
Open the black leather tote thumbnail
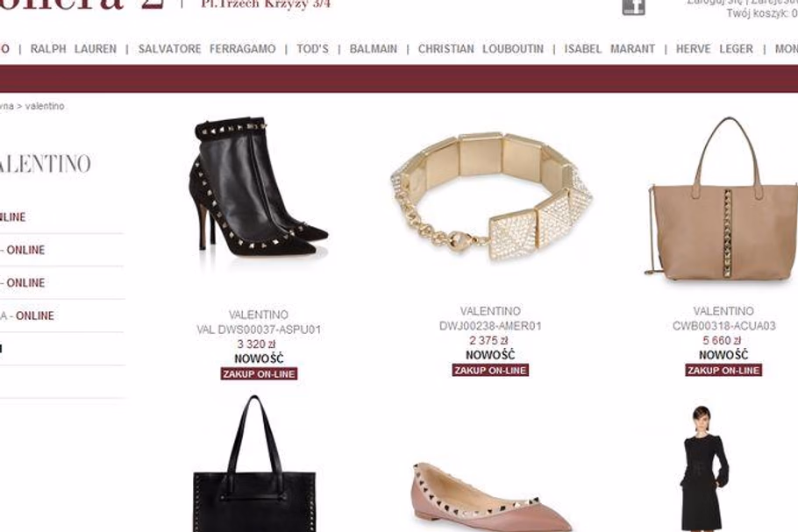coord(254,463)
